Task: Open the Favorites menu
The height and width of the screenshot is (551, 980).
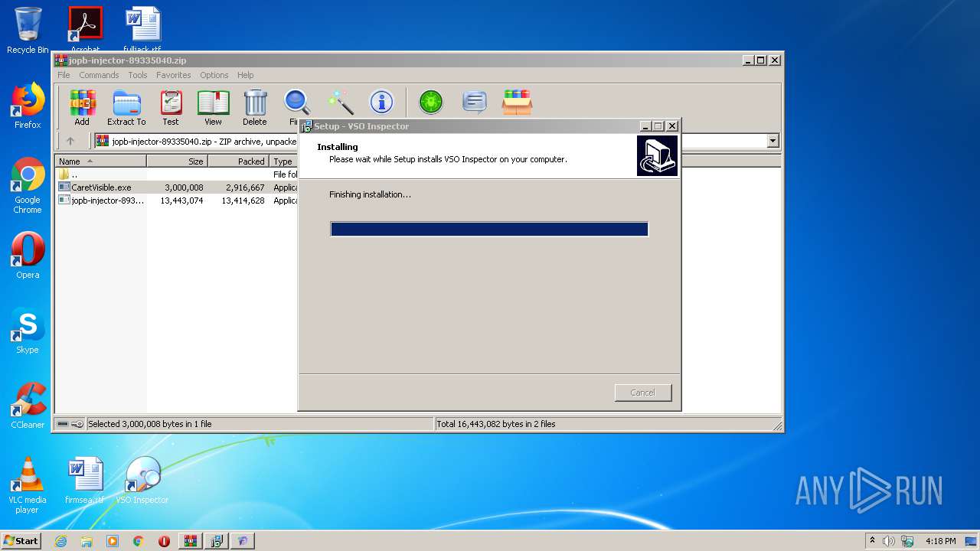Action: pyautogui.click(x=174, y=75)
